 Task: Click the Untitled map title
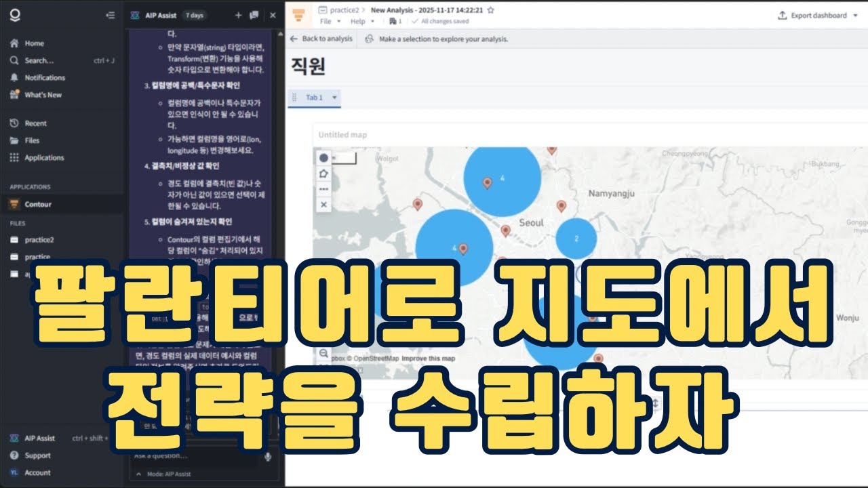(342, 135)
